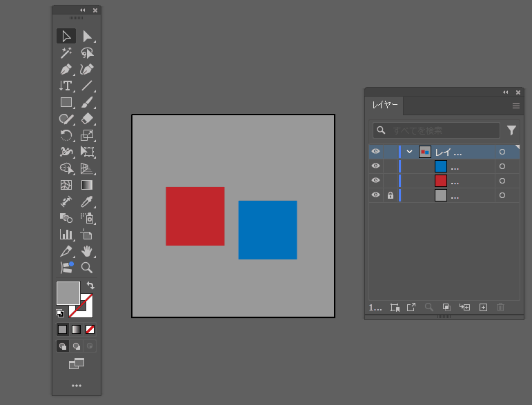Unlock the gray rectangle sublayer
The height and width of the screenshot is (405, 532).
tap(391, 195)
